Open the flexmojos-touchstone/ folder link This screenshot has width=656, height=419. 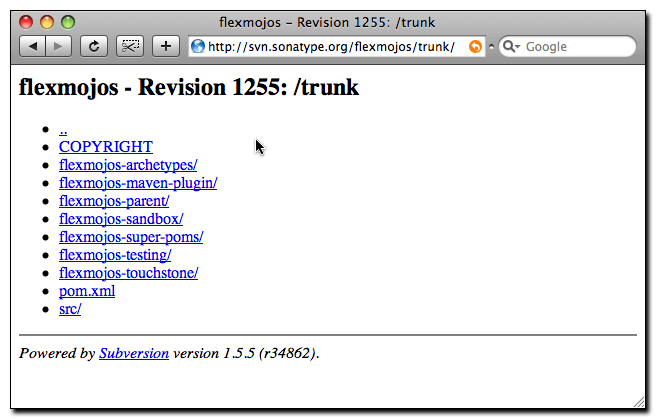pyautogui.click(x=128, y=273)
